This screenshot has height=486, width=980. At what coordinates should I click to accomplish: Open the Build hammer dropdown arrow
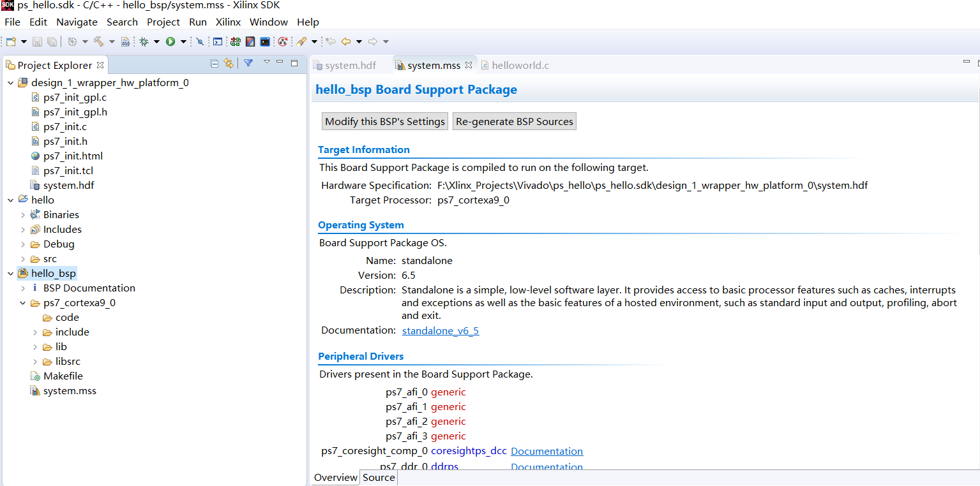pyautogui.click(x=112, y=41)
